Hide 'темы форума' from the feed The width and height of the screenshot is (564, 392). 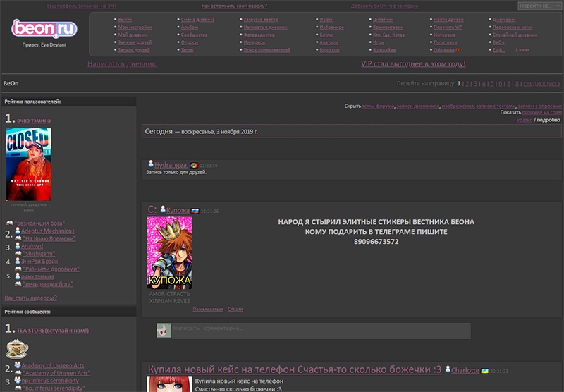[x=378, y=106]
